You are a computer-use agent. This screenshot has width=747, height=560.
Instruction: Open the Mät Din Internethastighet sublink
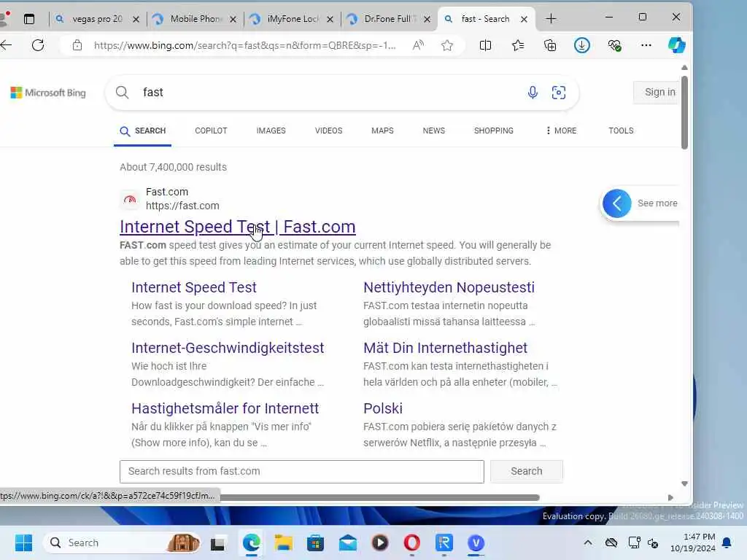(446, 348)
